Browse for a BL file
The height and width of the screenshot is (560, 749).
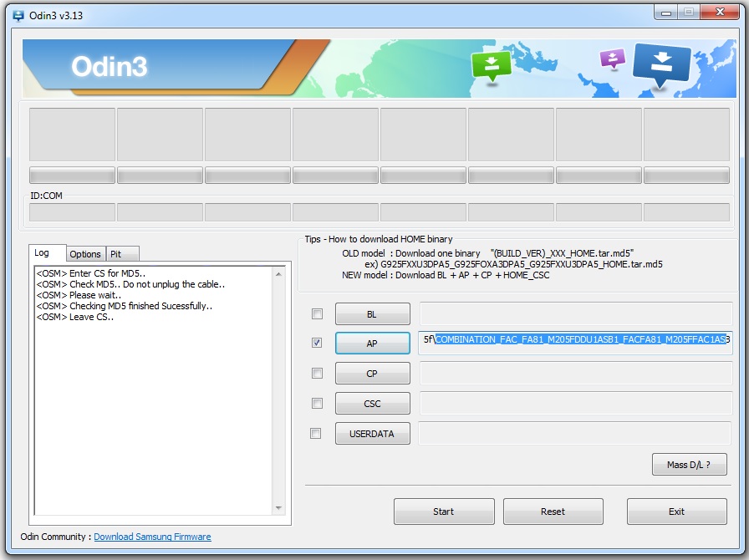point(373,314)
